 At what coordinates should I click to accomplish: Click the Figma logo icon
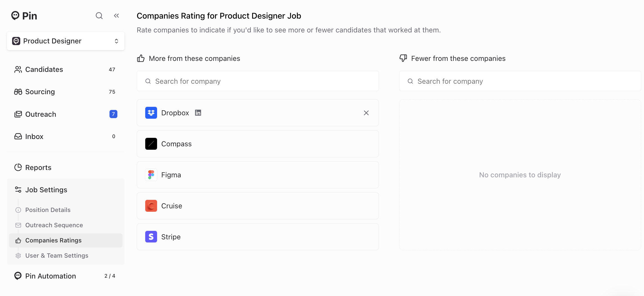tap(151, 175)
